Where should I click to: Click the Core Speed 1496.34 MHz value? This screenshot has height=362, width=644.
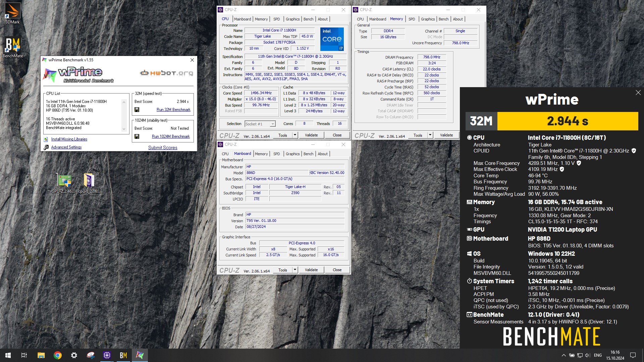click(x=261, y=93)
